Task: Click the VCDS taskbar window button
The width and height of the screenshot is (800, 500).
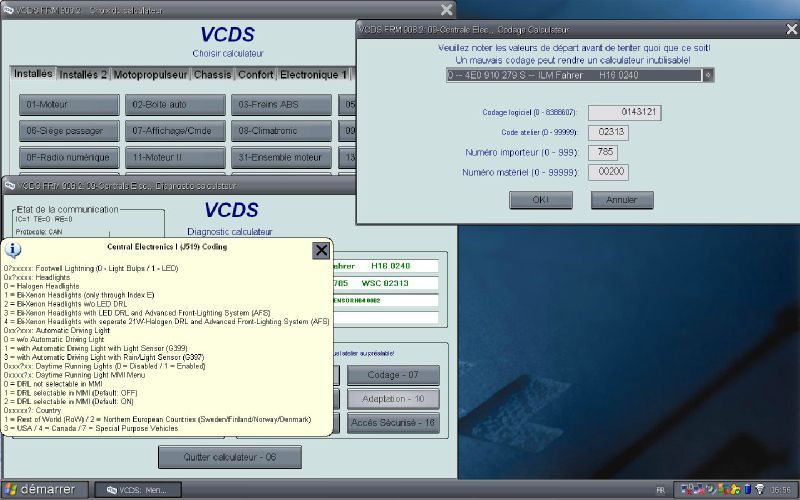Action: (x=137, y=489)
